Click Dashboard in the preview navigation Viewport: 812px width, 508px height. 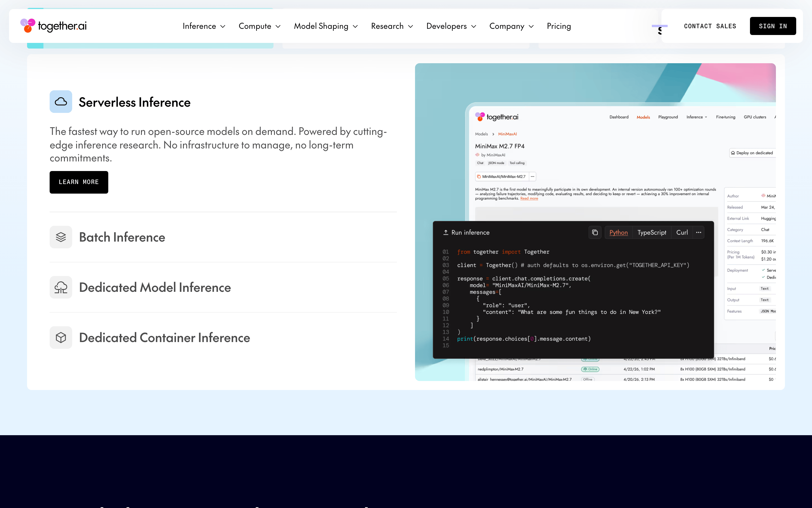(x=619, y=117)
